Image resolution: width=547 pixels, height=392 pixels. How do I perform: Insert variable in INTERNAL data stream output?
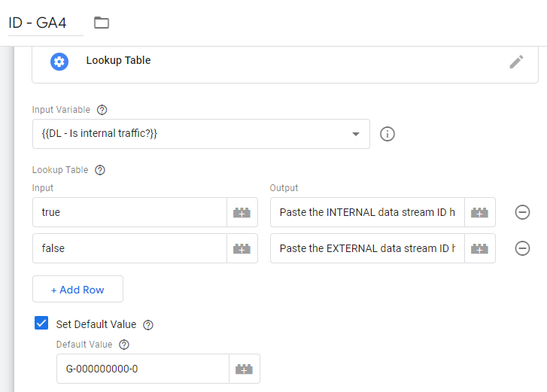click(480, 212)
